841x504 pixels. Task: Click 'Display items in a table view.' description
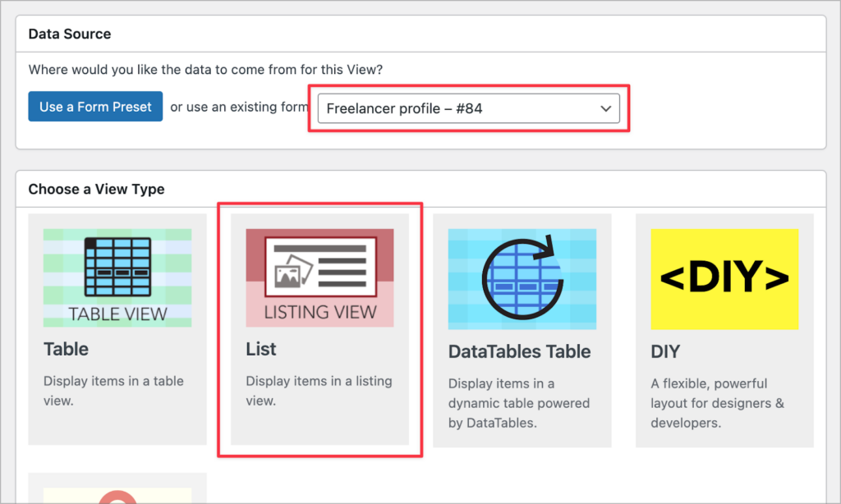[x=113, y=391]
